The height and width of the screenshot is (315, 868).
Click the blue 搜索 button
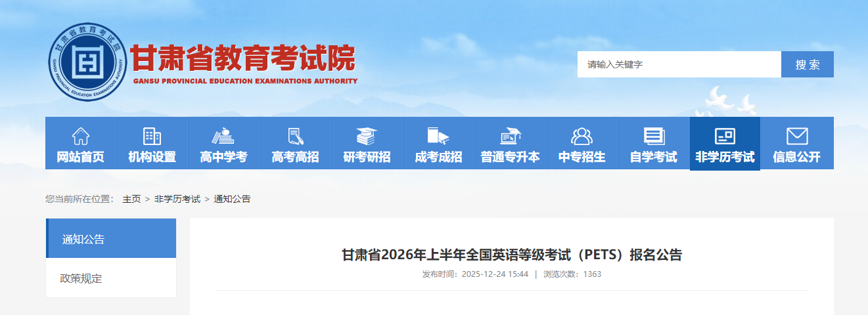pos(808,64)
